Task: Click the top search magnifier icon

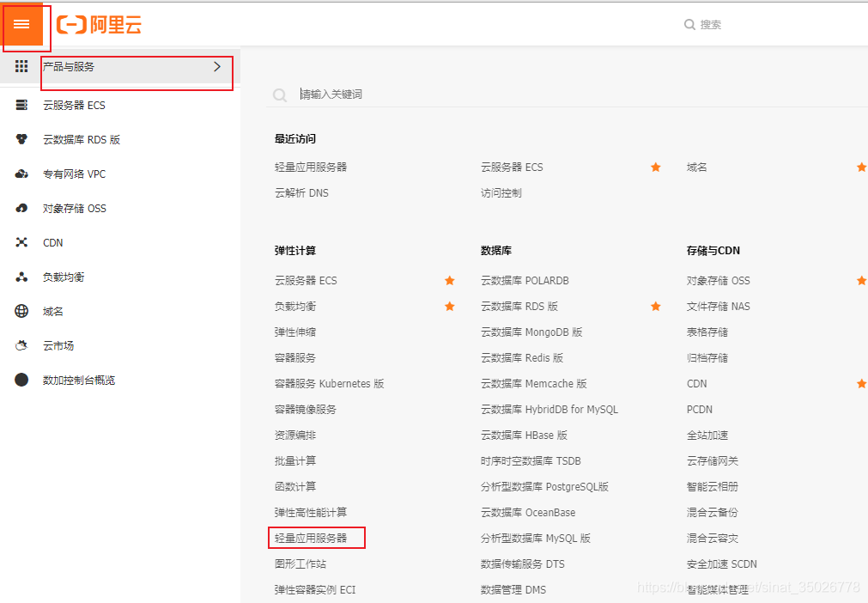Action: tap(689, 24)
